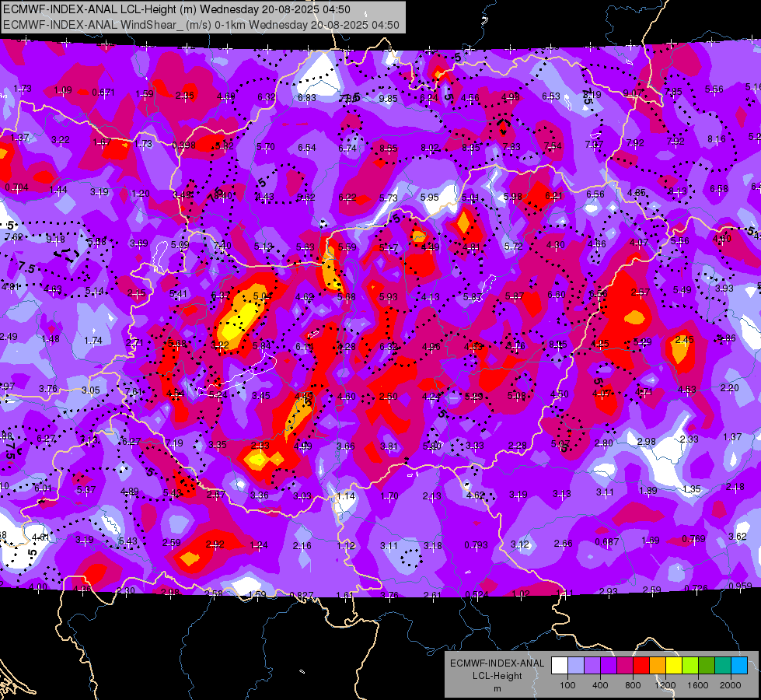
Task: Click the wind shear value 9.85
Action: coord(388,99)
